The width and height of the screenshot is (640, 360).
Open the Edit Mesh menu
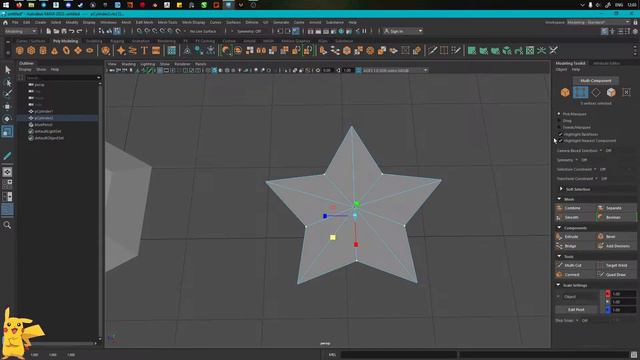click(x=144, y=22)
